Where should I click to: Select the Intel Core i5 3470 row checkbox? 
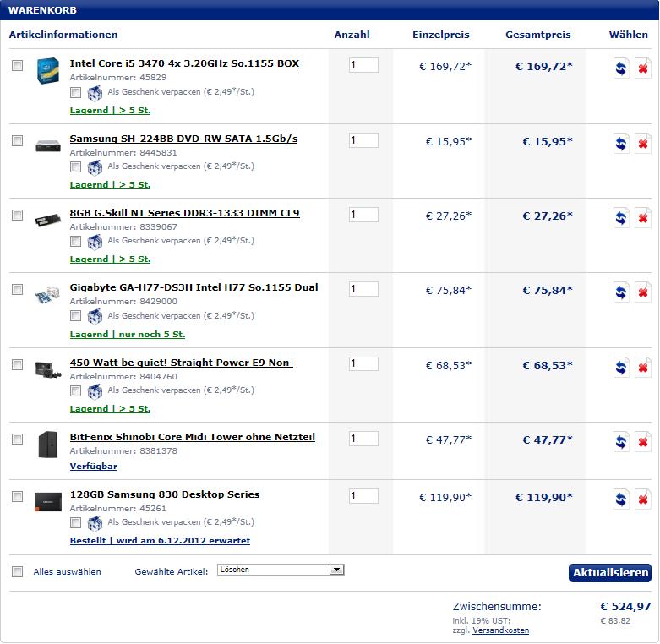click(17, 65)
